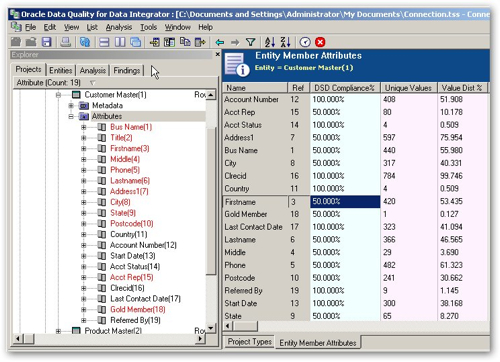Click the Print toolbar icon
Viewport: 500px width, 362px height.
click(66, 42)
